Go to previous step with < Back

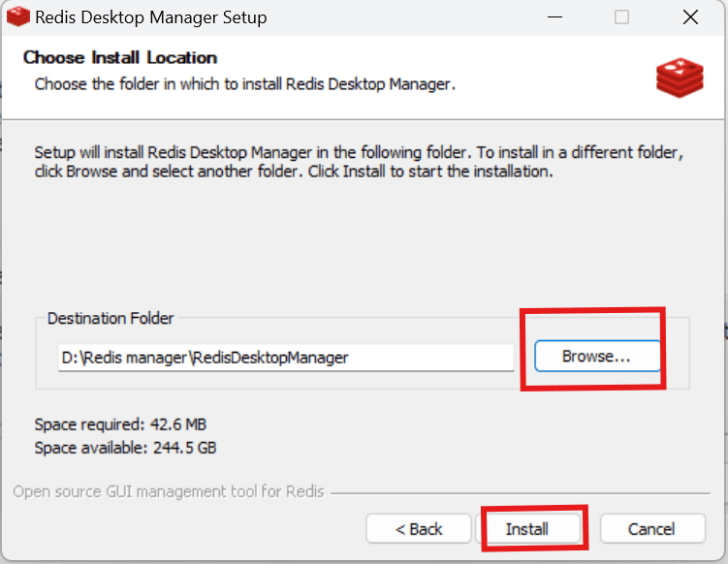coord(419,528)
